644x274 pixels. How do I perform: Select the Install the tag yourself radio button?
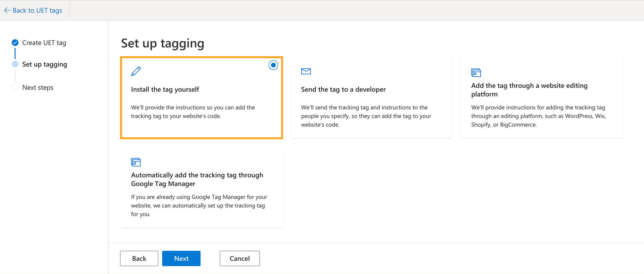coord(273,65)
